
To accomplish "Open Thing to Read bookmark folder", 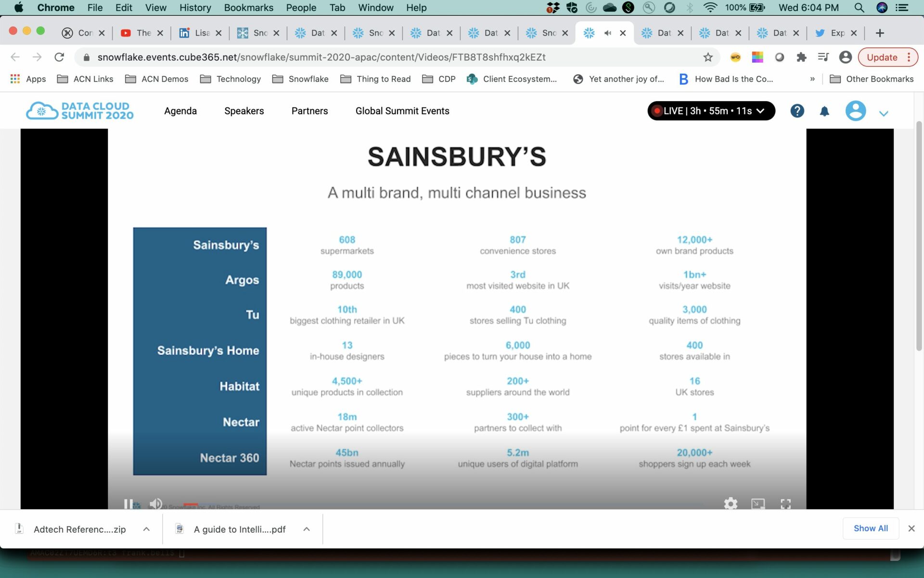I will point(375,79).
